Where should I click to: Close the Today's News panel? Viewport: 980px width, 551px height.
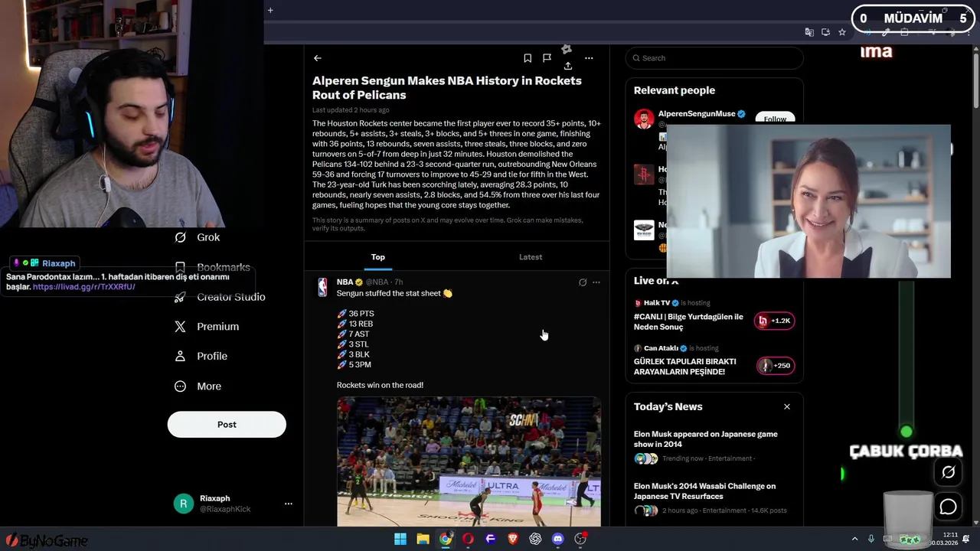(x=786, y=406)
